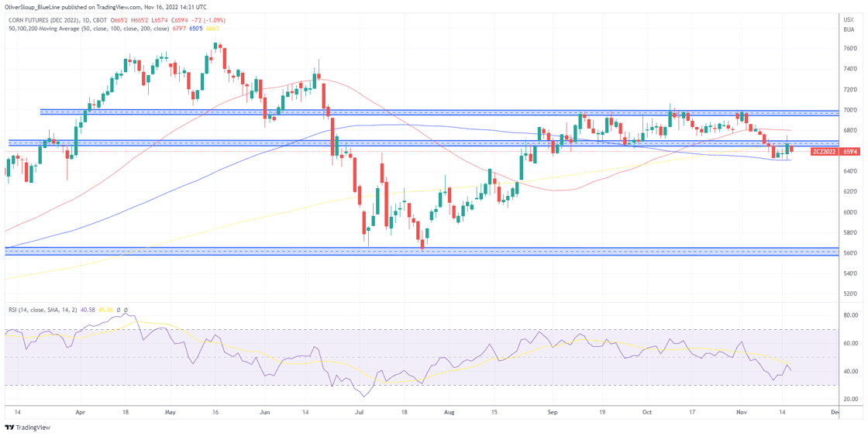Click the red 659'4 current price label
The height and width of the screenshot is (436, 868).
point(849,151)
